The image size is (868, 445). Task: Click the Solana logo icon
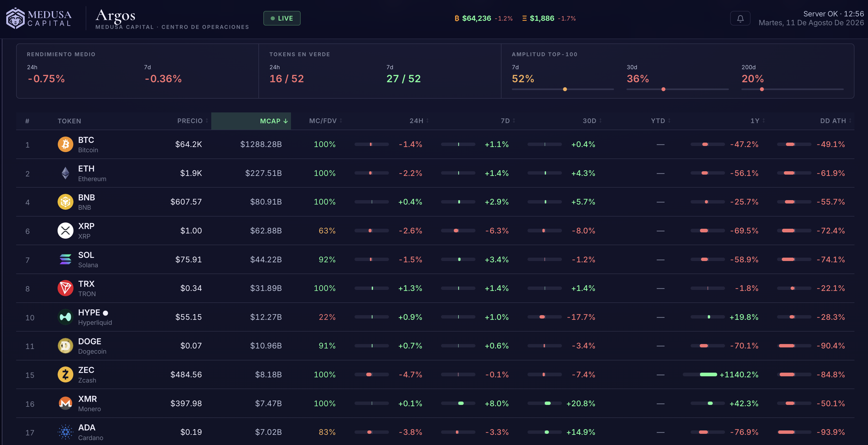pos(65,259)
